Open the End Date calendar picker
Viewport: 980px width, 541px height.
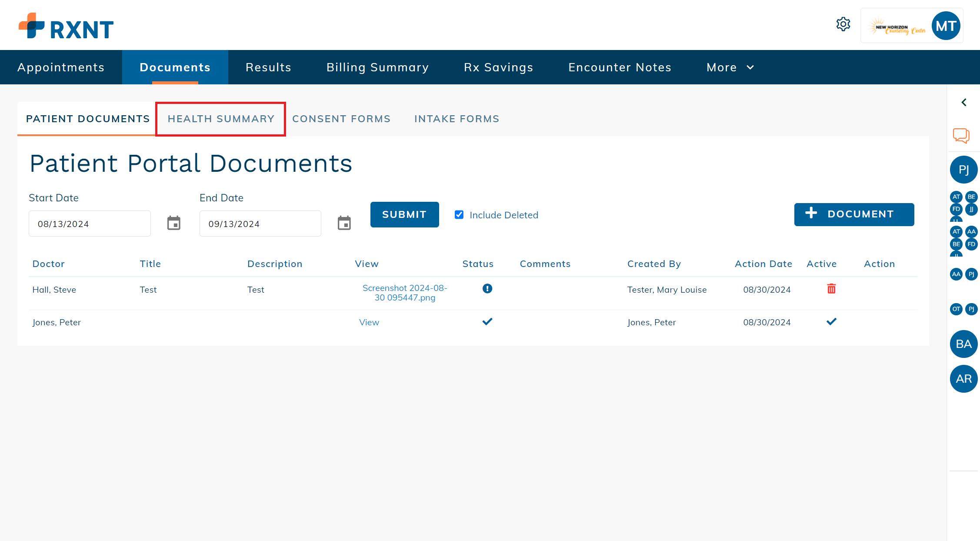click(x=344, y=223)
